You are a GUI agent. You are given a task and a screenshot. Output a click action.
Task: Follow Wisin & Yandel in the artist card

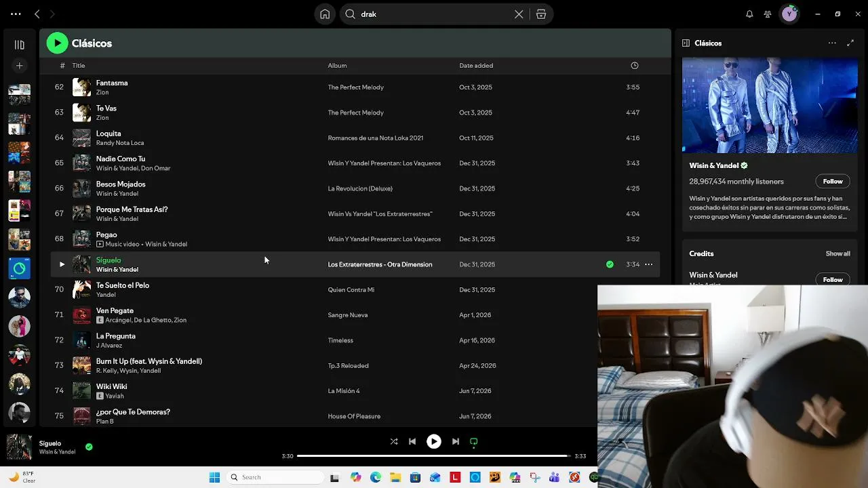pyautogui.click(x=833, y=182)
